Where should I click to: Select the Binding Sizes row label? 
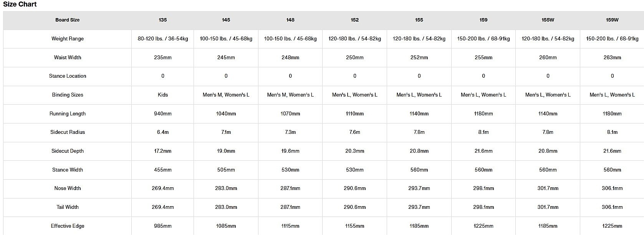[68, 95]
